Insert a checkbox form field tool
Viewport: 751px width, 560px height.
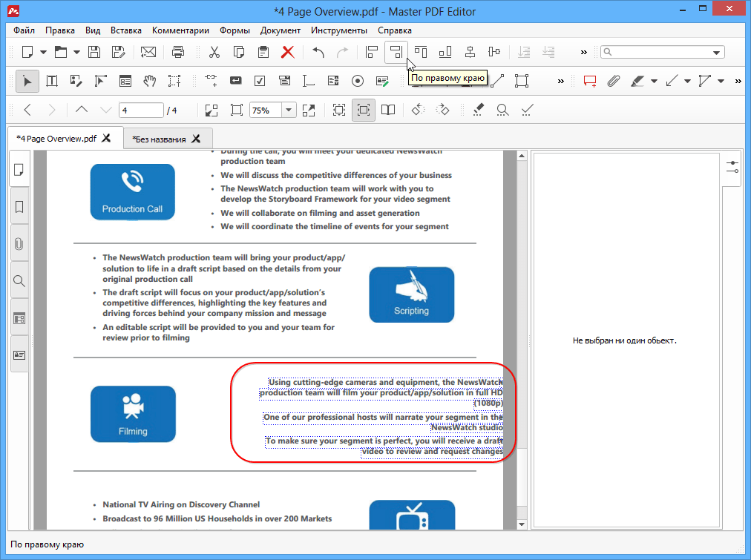[260, 81]
